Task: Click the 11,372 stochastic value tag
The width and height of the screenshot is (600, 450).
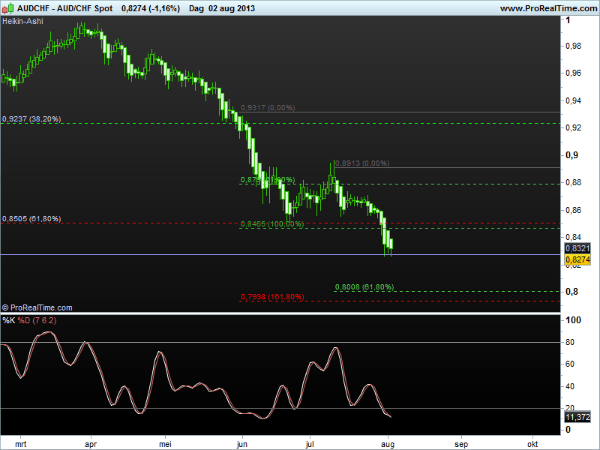Action: click(577, 417)
